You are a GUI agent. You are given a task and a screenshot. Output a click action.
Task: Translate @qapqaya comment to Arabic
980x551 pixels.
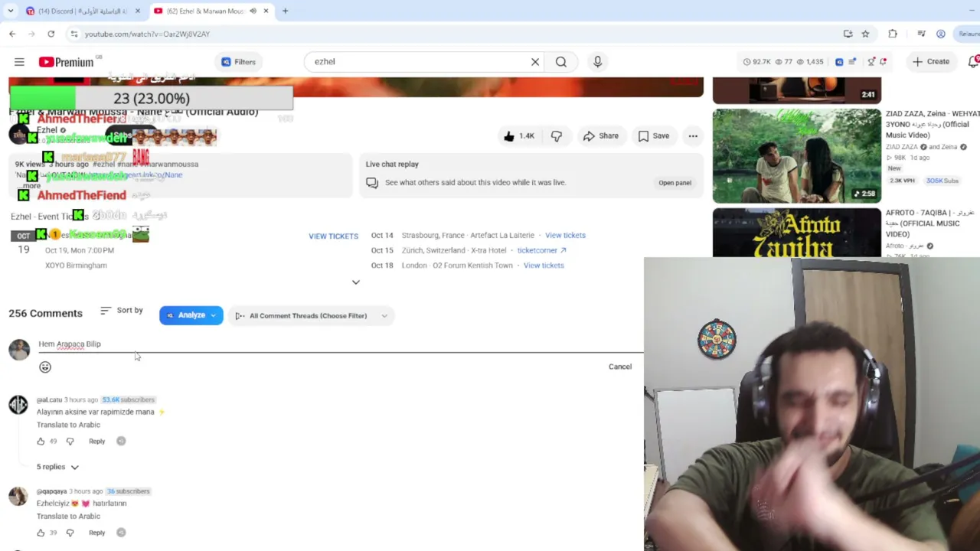[68, 517]
